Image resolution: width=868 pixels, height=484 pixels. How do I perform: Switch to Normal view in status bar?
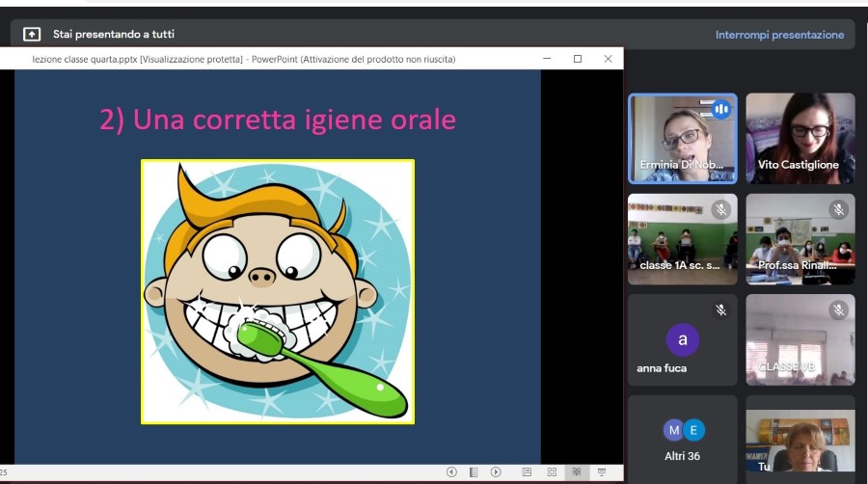pos(527,472)
